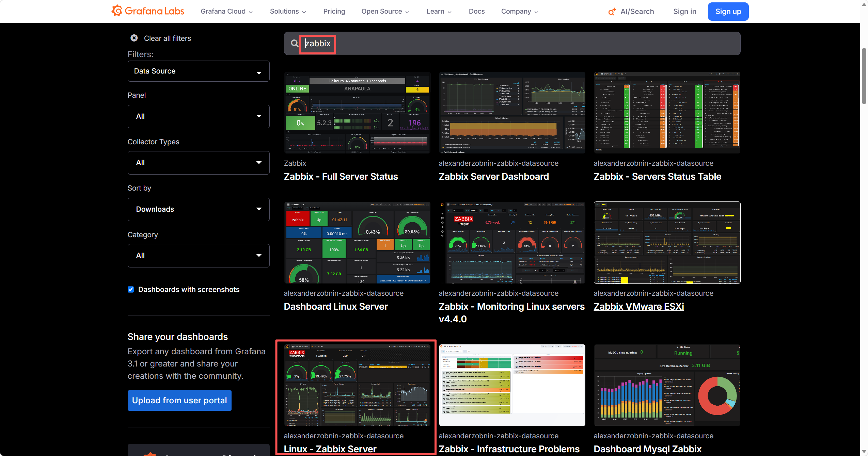Screen dimensions: 868x456
Task: Open the Grafana Cloud menu
Action: [x=226, y=12]
